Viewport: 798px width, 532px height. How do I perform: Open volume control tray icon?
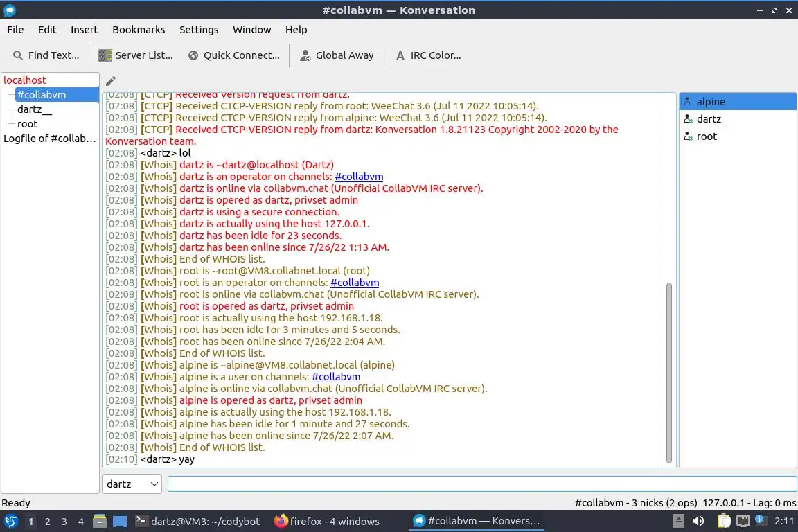[699, 522]
